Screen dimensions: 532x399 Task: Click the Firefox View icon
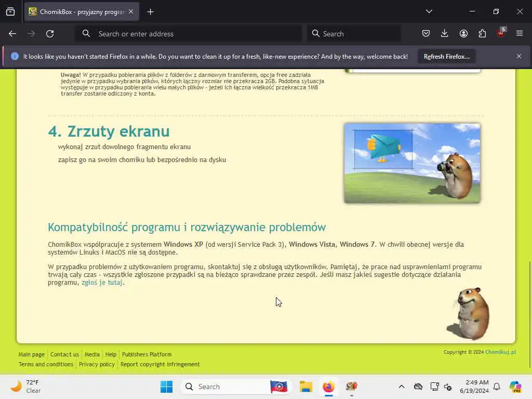click(10, 12)
